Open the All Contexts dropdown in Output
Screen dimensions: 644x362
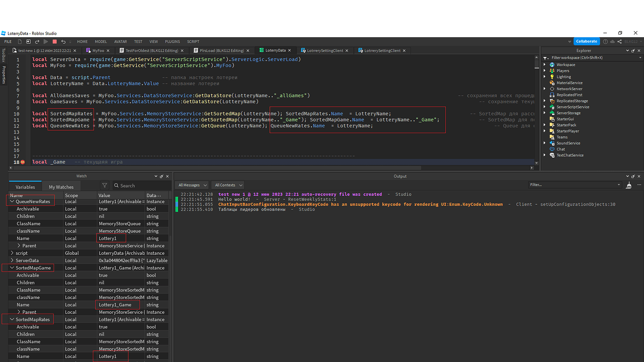pyautogui.click(x=227, y=185)
